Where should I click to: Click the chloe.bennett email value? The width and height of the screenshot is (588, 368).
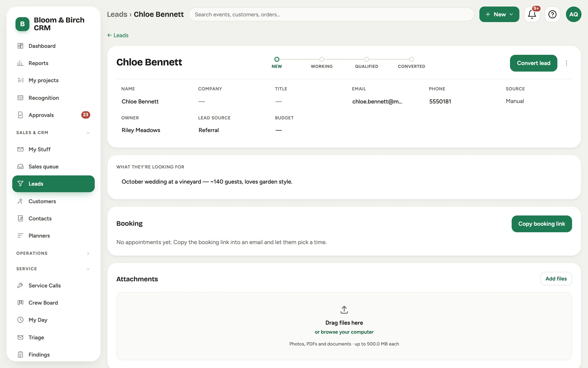pyautogui.click(x=377, y=101)
